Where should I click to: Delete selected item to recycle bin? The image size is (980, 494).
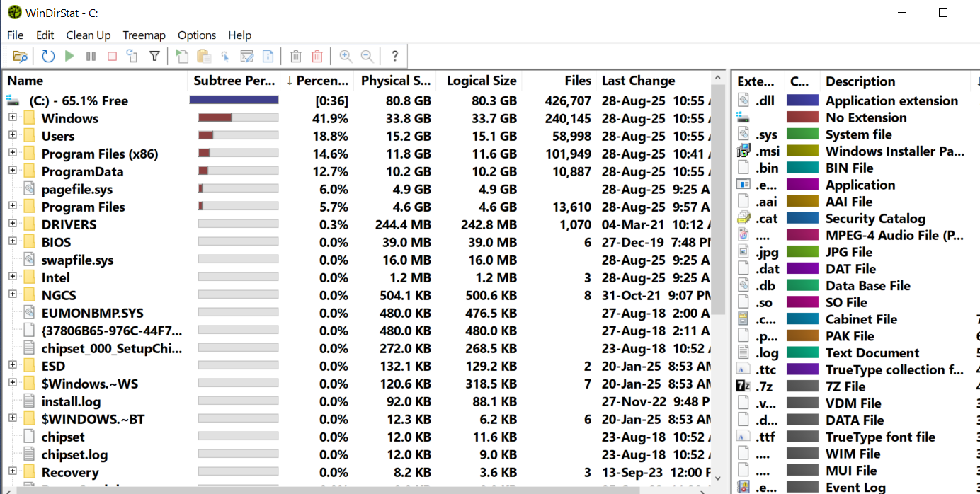tap(295, 56)
